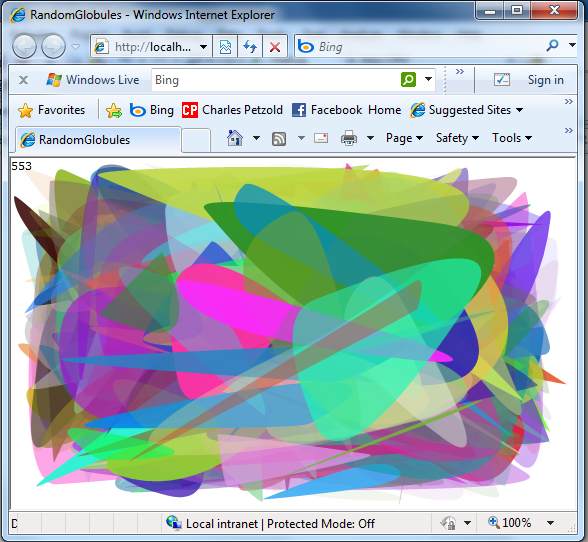The width and height of the screenshot is (588, 542).
Task: Click the Read Mail envelope icon
Action: pos(321,138)
